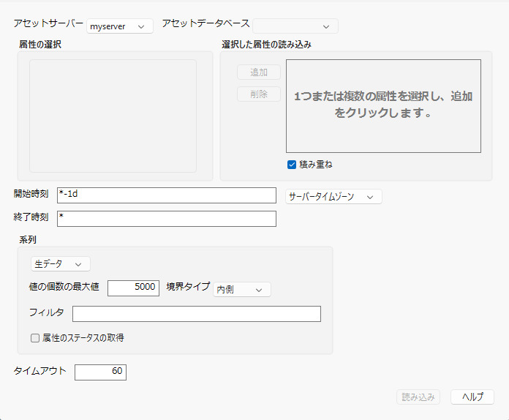The image size is (509, 420).
Task: Click the フィルタ text field
Action: pos(197,314)
